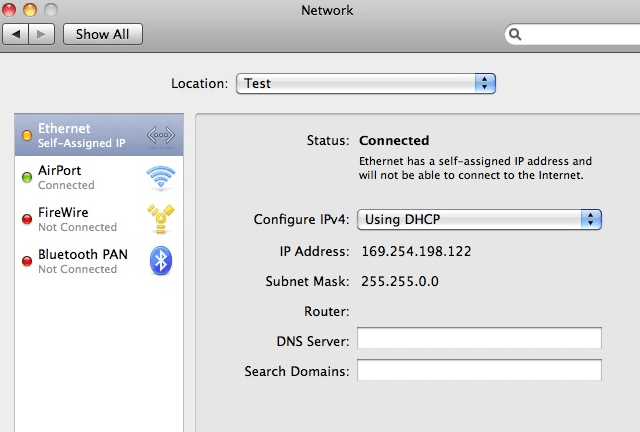The width and height of the screenshot is (640, 432).
Task: Click the back navigation arrow
Action: tap(17, 34)
